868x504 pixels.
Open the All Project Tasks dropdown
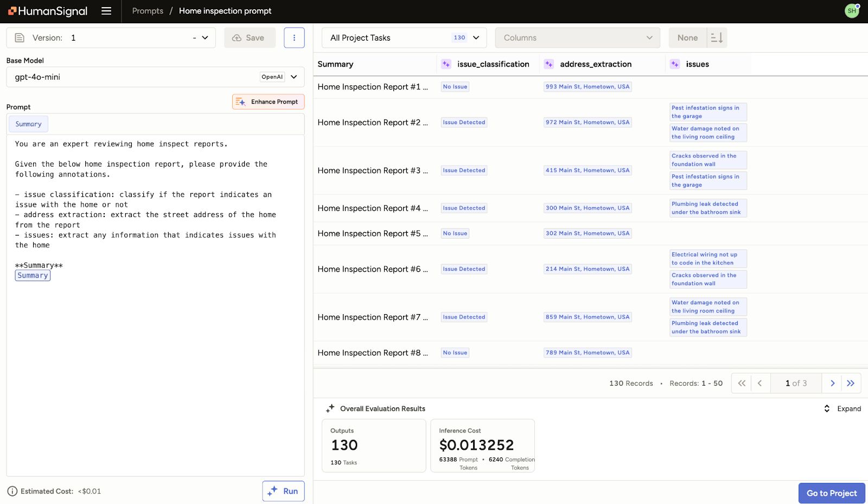(x=404, y=38)
